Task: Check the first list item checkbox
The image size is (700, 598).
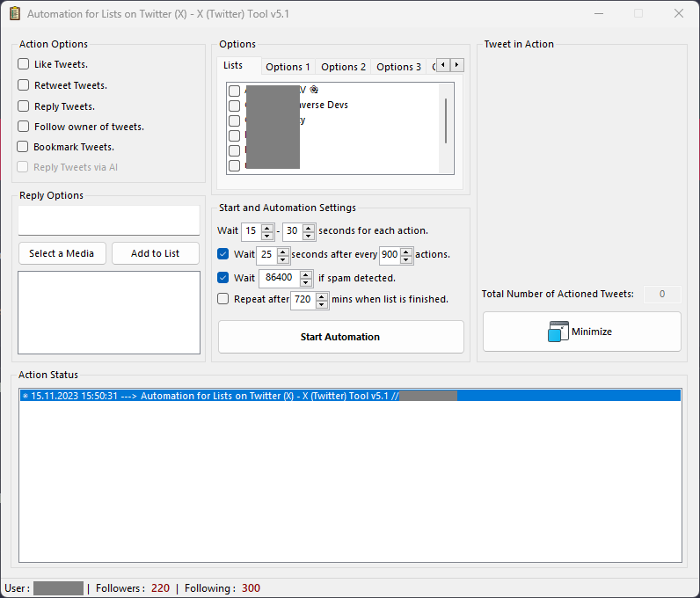Action: pos(235,91)
